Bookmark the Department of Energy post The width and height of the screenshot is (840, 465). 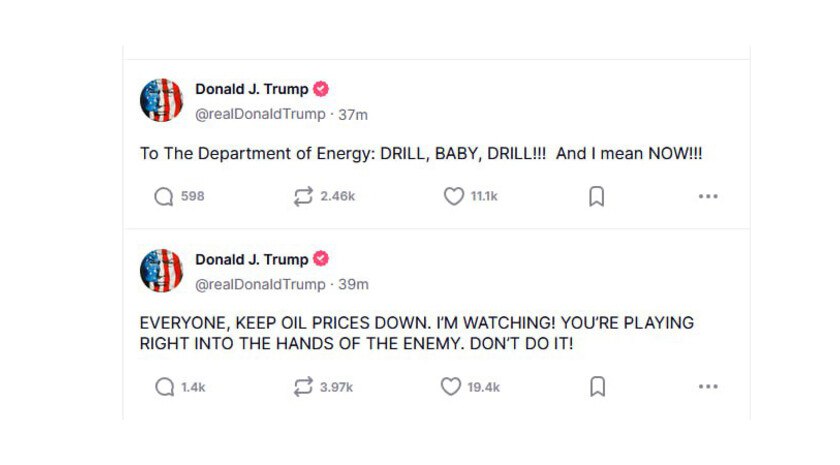click(x=597, y=197)
